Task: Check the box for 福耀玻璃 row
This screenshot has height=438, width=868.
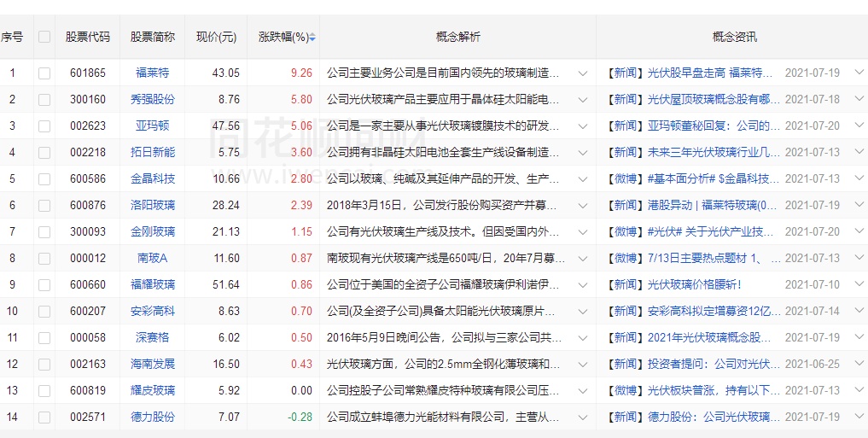Action: click(x=44, y=284)
